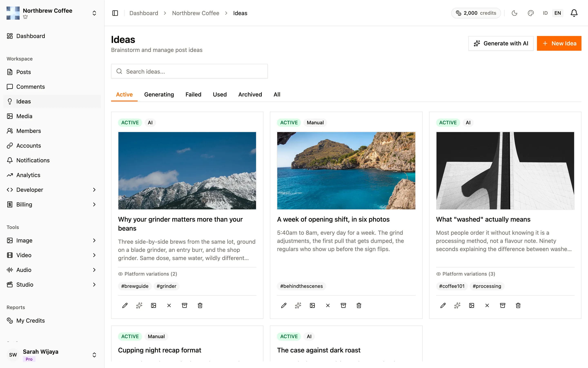The width and height of the screenshot is (588, 368).
Task: Open notifications bell in top bar
Action: point(574,13)
